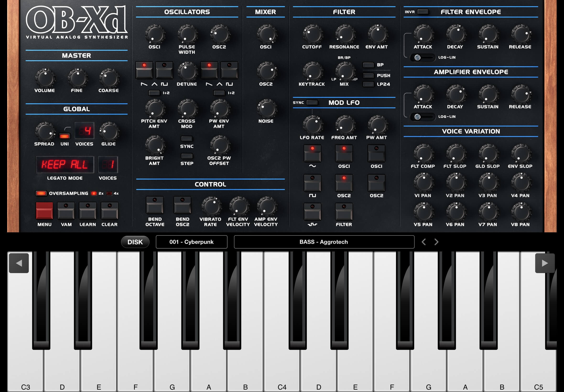Image resolution: width=564 pixels, height=392 pixels.
Task: Click the Noise mixer knob
Action: (267, 109)
